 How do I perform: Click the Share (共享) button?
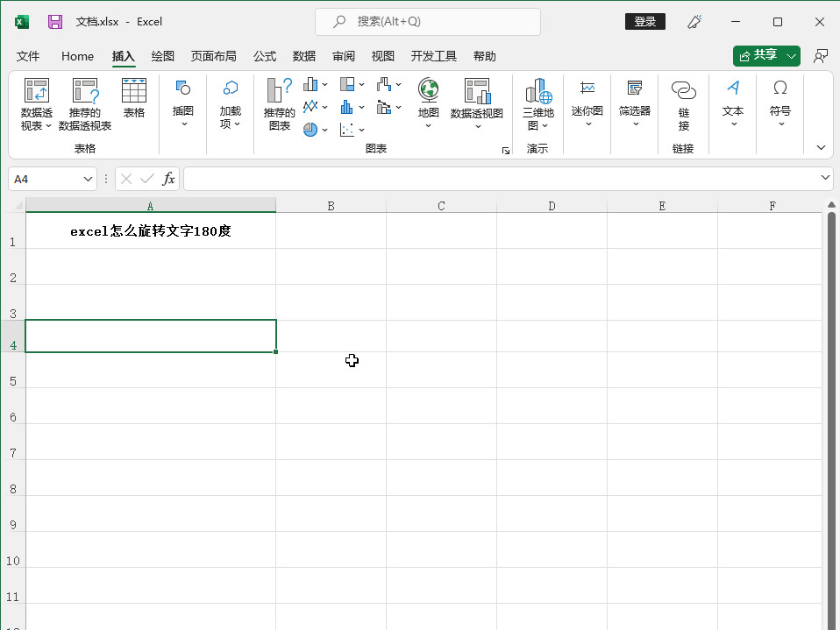(x=758, y=56)
